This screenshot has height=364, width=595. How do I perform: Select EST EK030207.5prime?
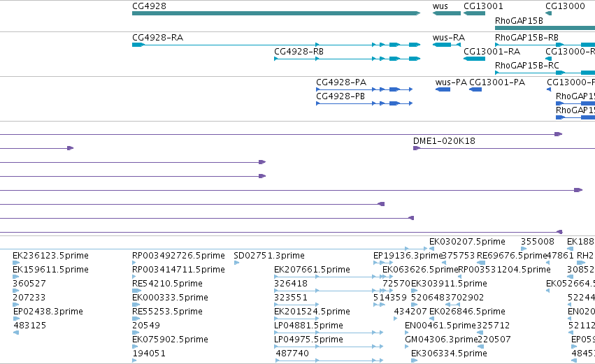[467, 242]
